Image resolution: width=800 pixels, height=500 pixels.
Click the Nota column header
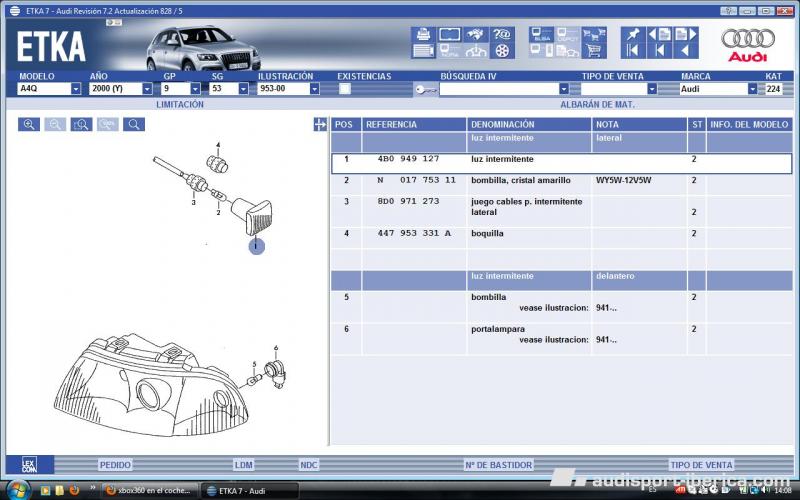[639, 124]
